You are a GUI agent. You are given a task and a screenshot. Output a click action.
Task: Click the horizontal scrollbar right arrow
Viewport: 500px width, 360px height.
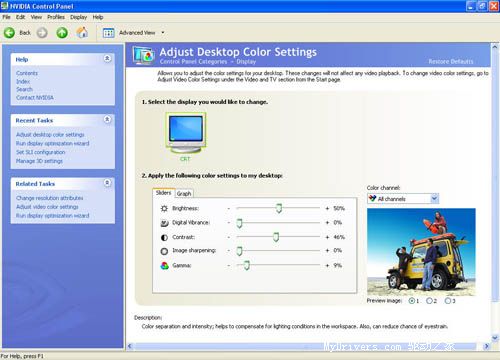(x=487, y=346)
